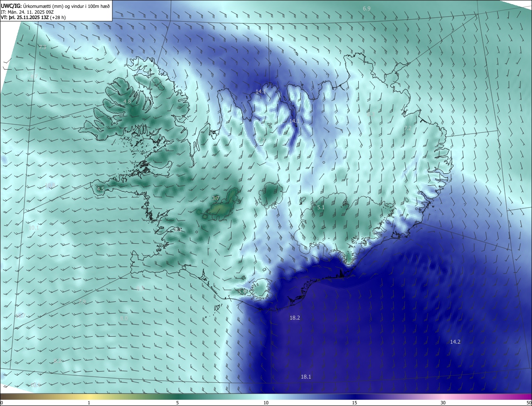The height and width of the screenshot is (406, 532).
Task: Click the 10.1 value label
Action: (34, 227)
